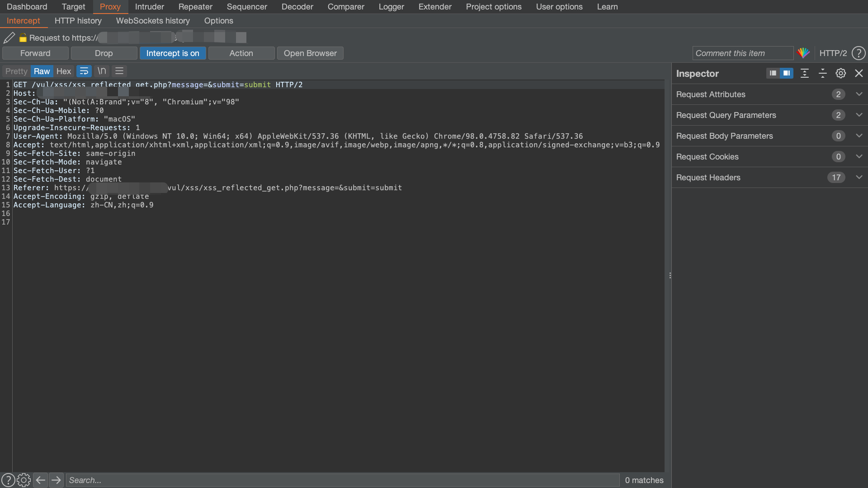Click the Inspector expand all sections icon
The width and height of the screenshot is (868, 488).
point(805,73)
